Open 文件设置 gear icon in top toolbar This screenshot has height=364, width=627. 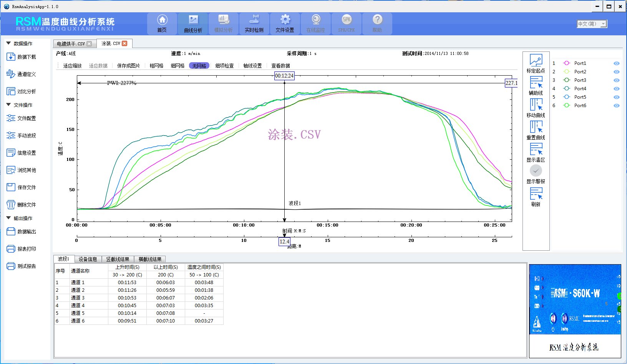click(285, 20)
